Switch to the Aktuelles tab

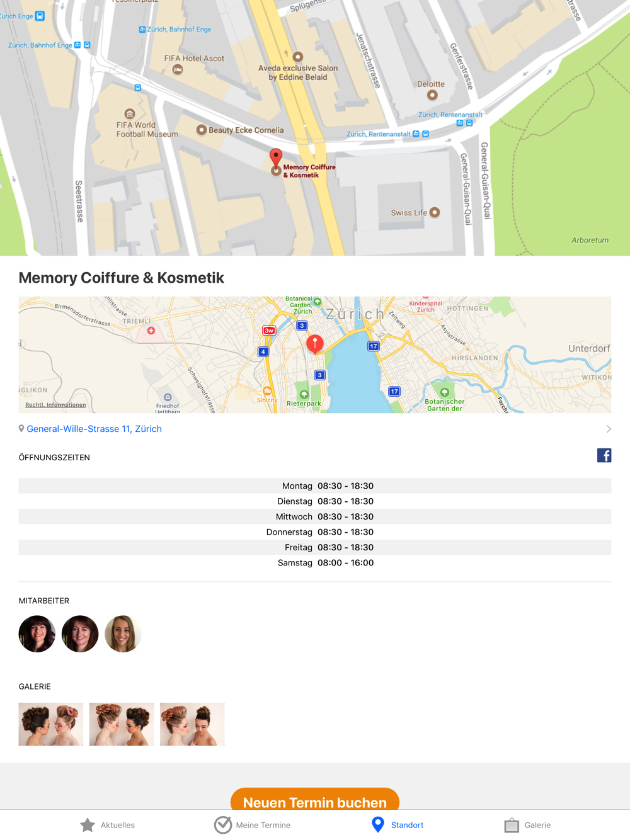[108, 825]
